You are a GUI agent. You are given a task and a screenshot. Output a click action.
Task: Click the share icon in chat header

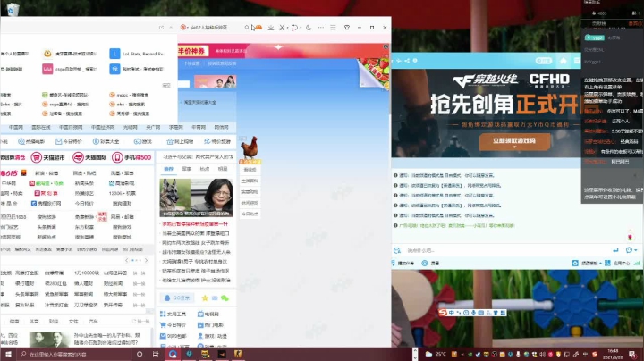pos(407,60)
